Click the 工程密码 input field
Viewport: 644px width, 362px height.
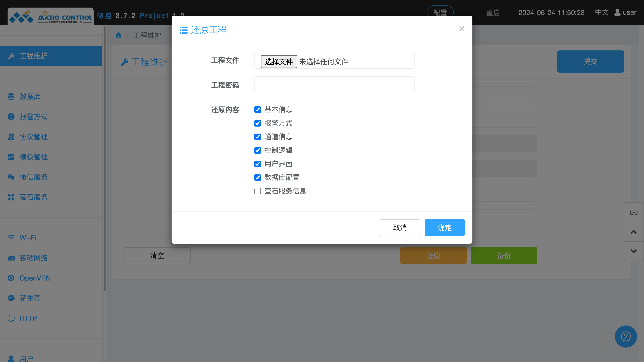(x=334, y=85)
